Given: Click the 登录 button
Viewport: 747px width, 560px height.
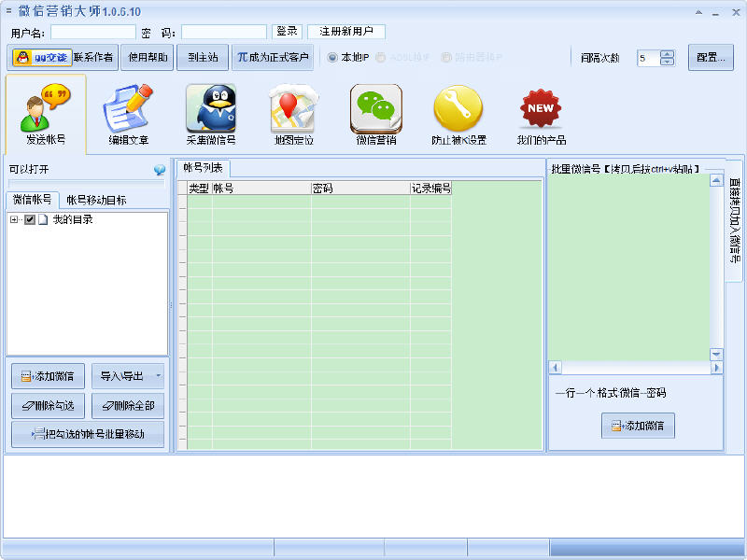Looking at the screenshot, I should coord(287,32).
